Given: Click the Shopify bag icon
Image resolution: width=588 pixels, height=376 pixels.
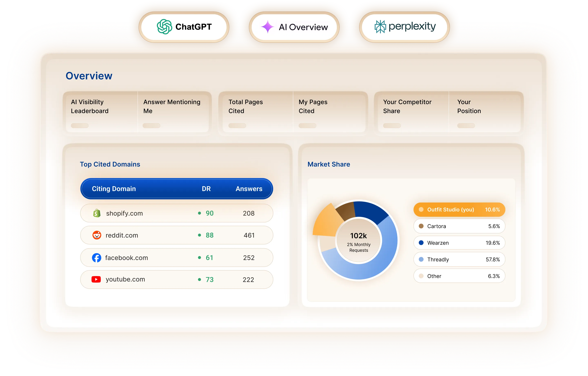Looking at the screenshot, I should tap(97, 213).
